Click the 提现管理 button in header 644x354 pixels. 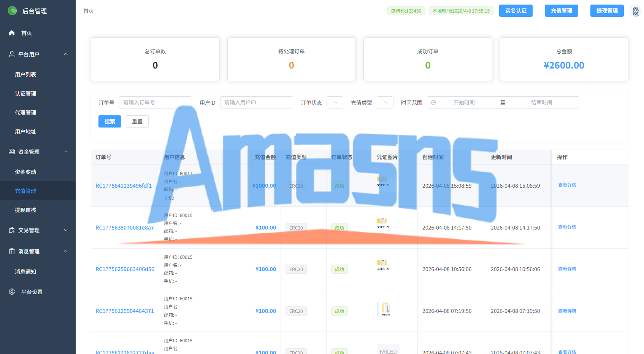[x=607, y=11]
